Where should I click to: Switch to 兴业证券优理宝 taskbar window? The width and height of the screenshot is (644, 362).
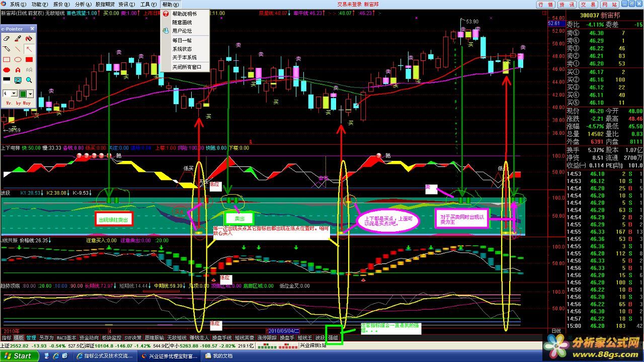coord(169,356)
